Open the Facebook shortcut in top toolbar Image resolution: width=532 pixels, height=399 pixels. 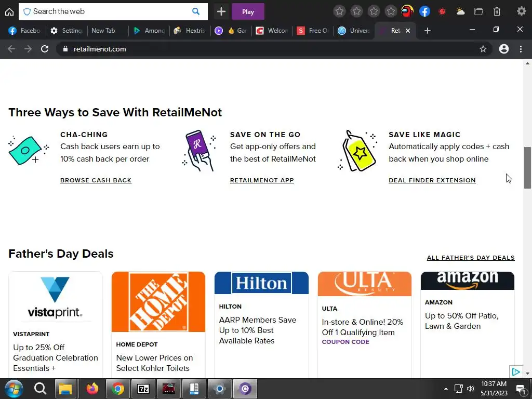click(425, 11)
